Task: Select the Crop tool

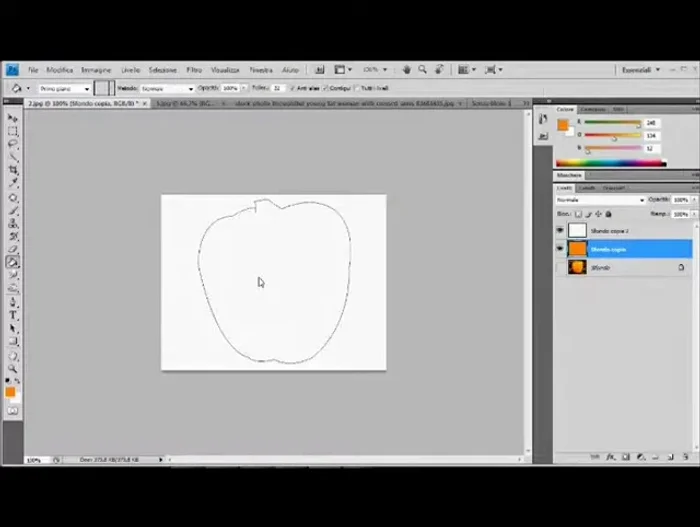Action: click(x=13, y=170)
